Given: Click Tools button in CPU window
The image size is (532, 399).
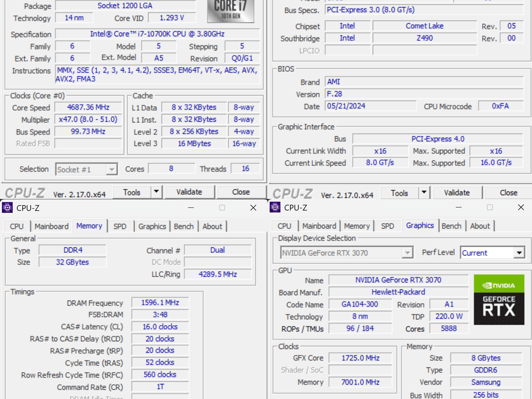Looking at the screenshot, I should (132, 192).
